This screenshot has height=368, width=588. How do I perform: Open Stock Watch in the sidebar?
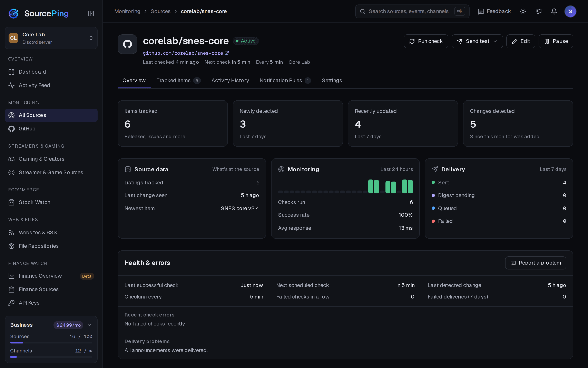[x=51, y=202]
